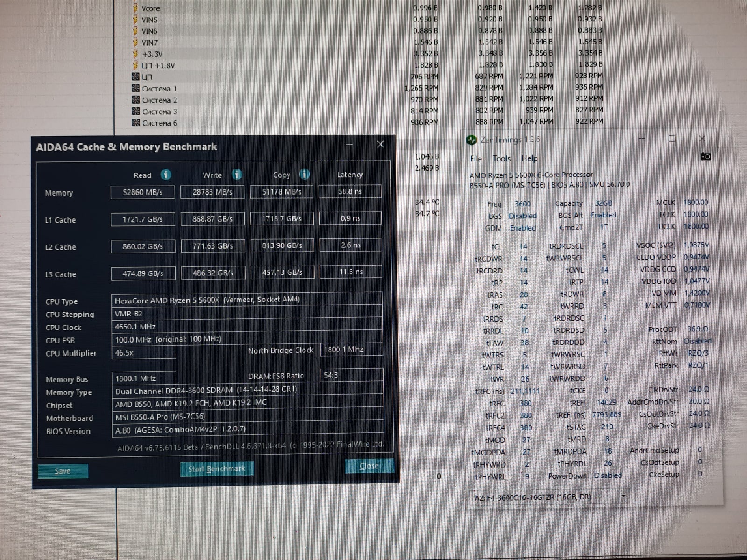Click the Start Benchmark button

217,469
